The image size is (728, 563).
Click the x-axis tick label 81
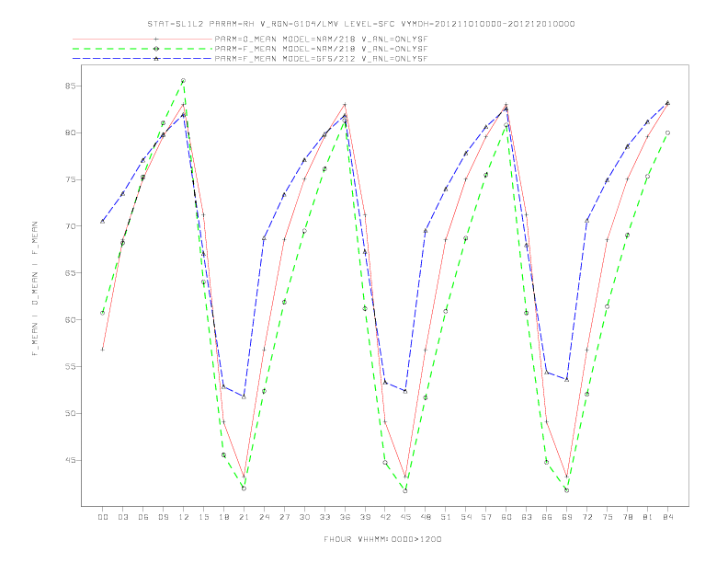point(648,517)
